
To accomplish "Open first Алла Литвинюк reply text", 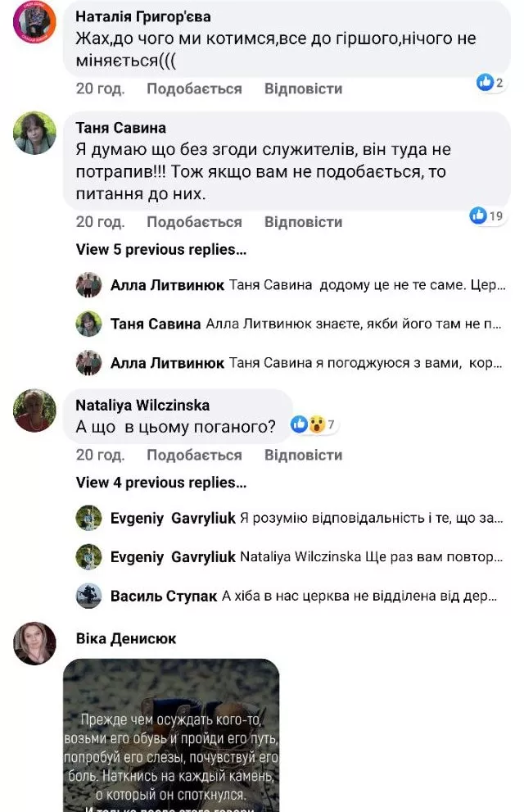I will pyautogui.click(x=368, y=285).
